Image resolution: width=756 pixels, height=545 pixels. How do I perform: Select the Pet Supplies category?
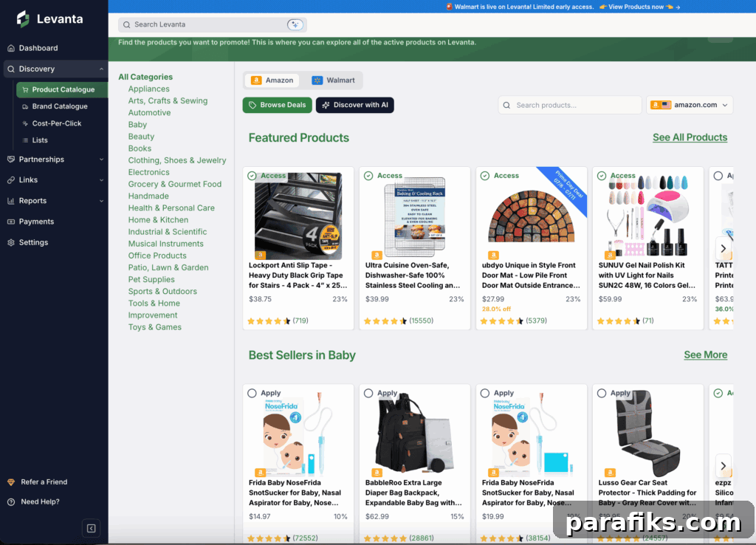pos(151,279)
